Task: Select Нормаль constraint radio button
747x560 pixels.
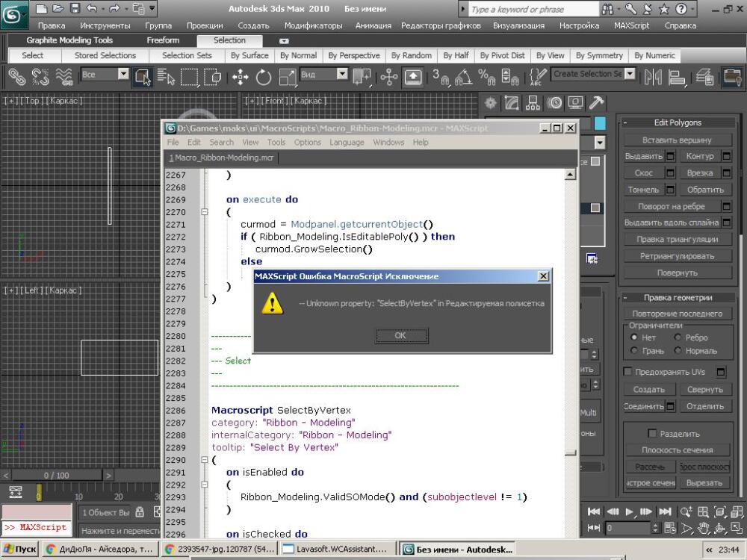Action: point(678,350)
